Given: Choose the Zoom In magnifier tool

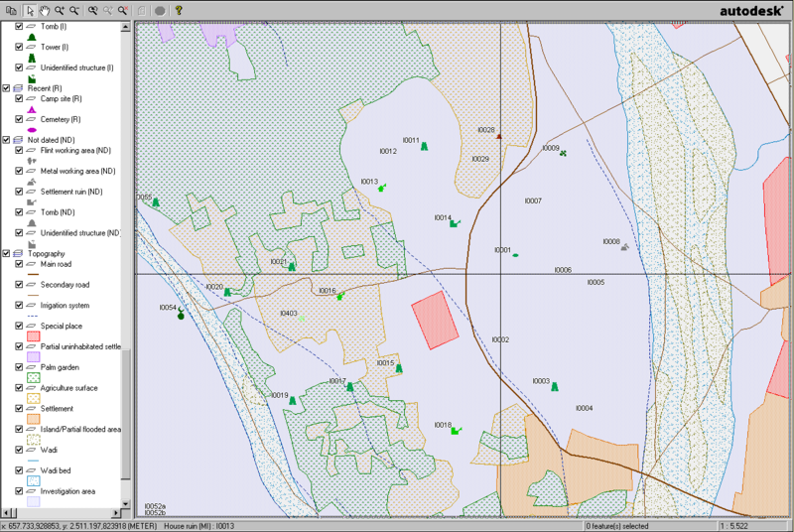Looking at the screenshot, I should tap(60, 10).
